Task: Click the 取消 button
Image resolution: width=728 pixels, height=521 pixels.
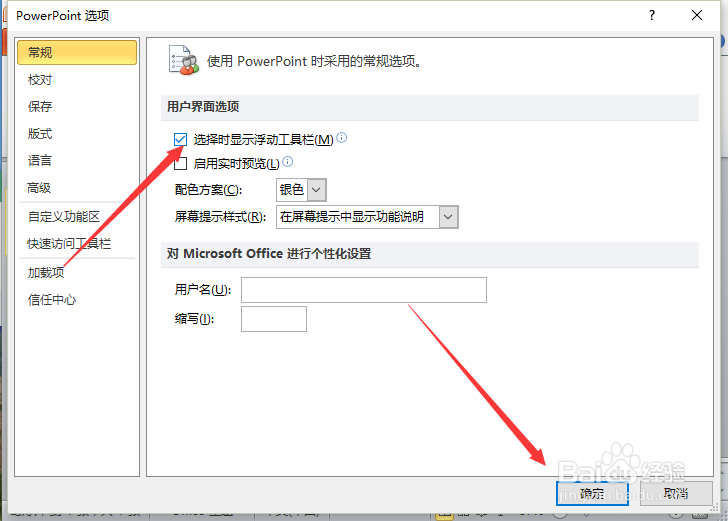Action: 676,493
